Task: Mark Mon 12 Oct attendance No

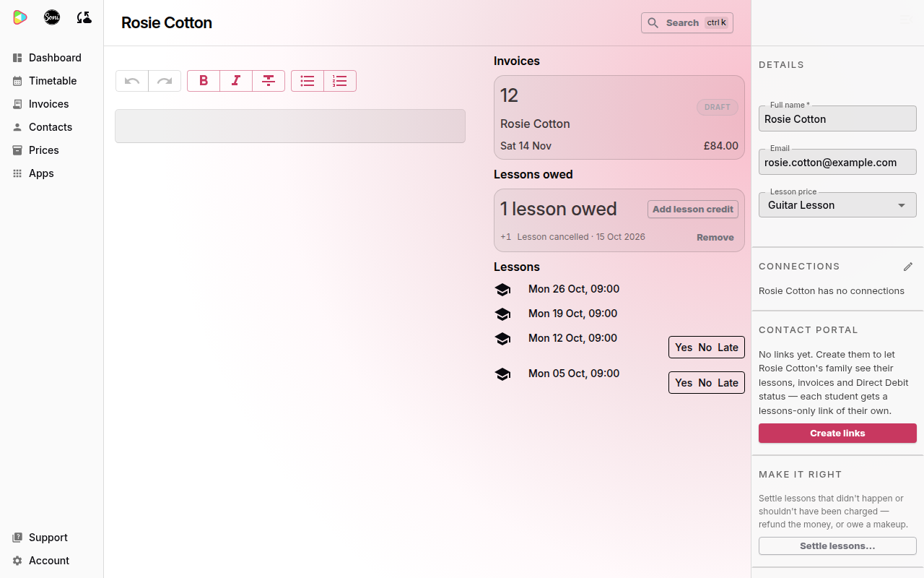Action: [x=705, y=348]
